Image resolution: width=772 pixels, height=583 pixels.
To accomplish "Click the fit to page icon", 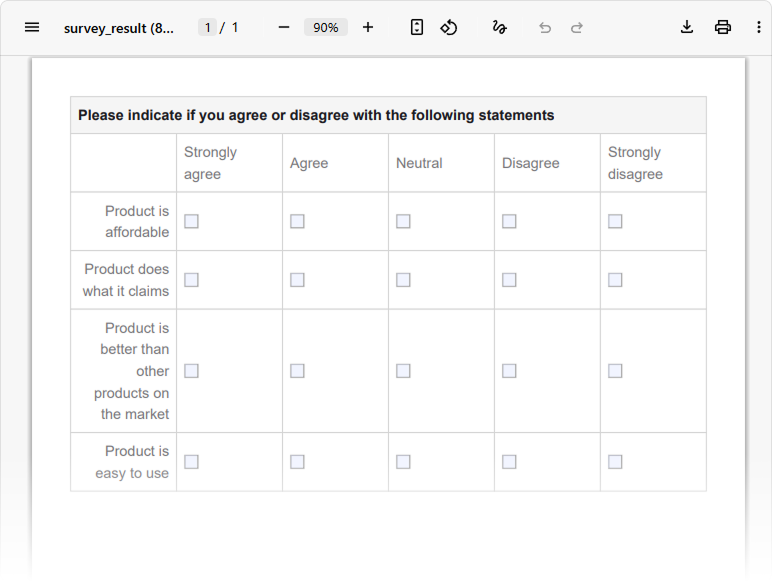I will click(x=417, y=27).
